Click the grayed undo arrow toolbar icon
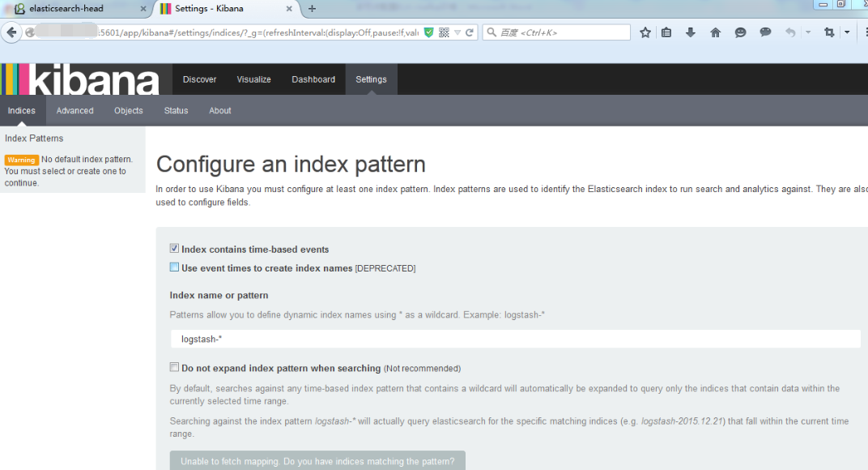Image resolution: width=868 pixels, height=470 pixels. pos(790,32)
